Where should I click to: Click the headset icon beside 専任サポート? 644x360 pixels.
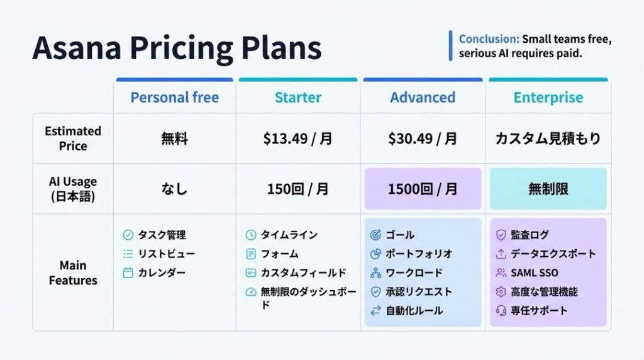501,311
